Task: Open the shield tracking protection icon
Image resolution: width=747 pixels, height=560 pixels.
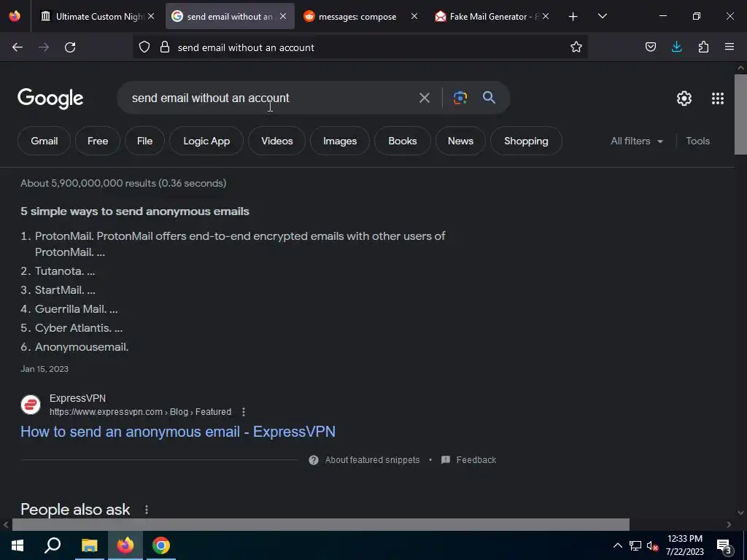Action: pos(144,47)
